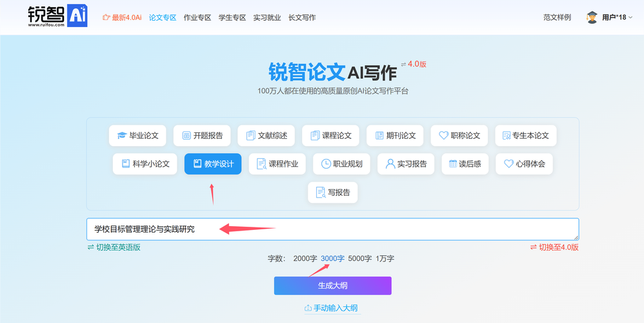
Task: Open the 范文样例 link
Action: tap(558, 17)
